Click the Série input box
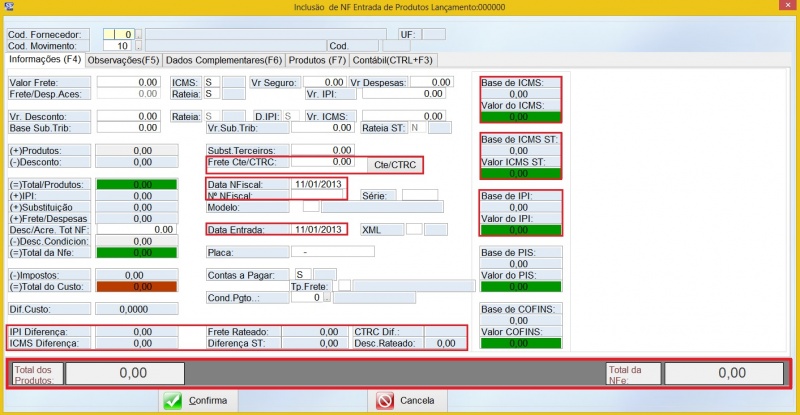The image size is (800, 415). pyautogui.click(x=419, y=195)
